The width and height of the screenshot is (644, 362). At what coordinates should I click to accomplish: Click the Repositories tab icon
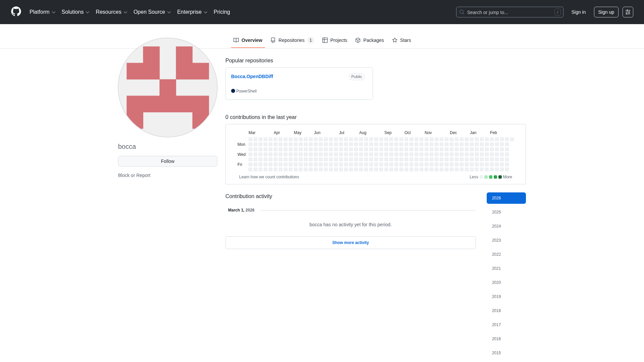pos(273,40)
